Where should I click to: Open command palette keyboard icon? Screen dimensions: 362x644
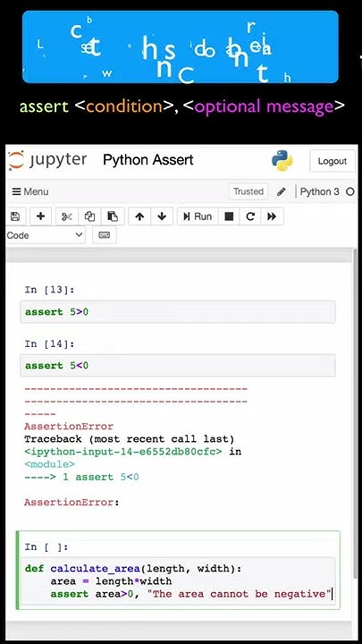pos(105,235)
